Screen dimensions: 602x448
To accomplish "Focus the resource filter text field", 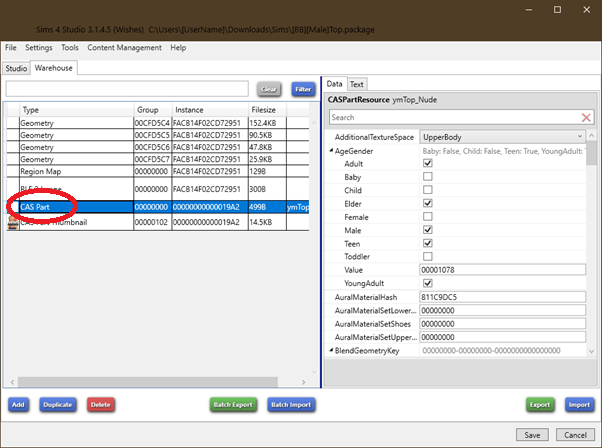I will (x=127, y=89).
